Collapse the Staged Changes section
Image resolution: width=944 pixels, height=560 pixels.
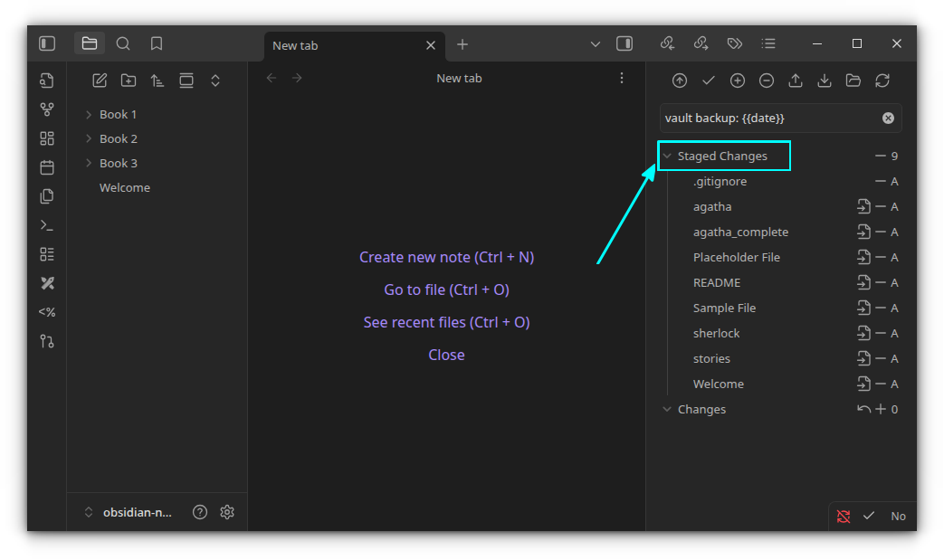click(667, 157)
